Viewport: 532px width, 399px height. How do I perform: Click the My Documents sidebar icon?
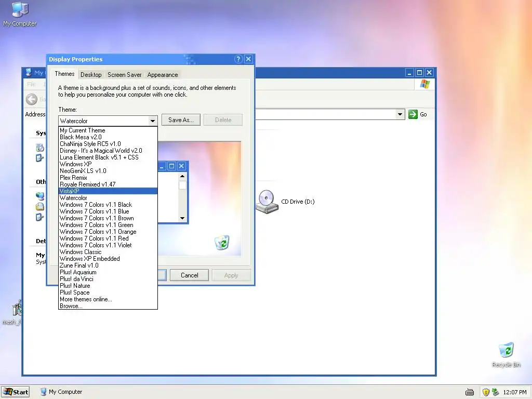pos(39,206)
